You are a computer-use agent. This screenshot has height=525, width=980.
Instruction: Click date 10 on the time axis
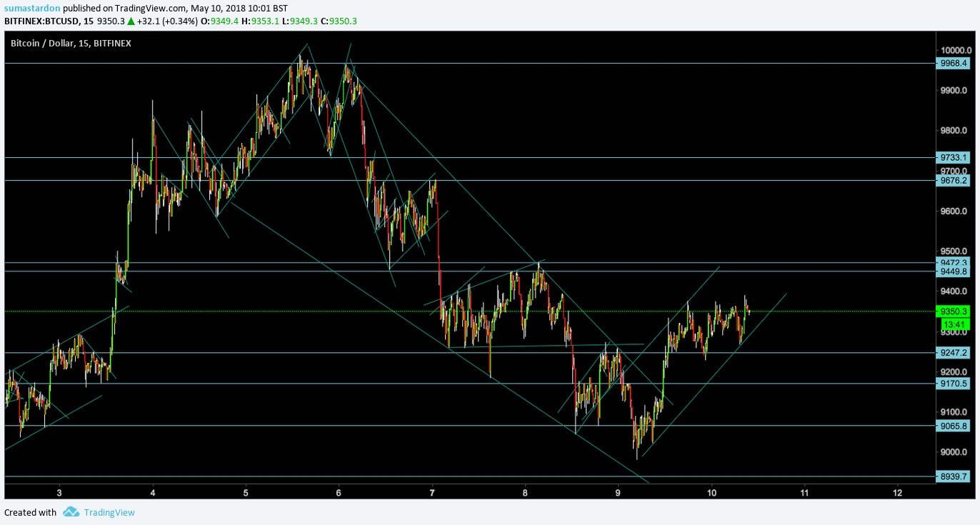[x=711, y=492]
